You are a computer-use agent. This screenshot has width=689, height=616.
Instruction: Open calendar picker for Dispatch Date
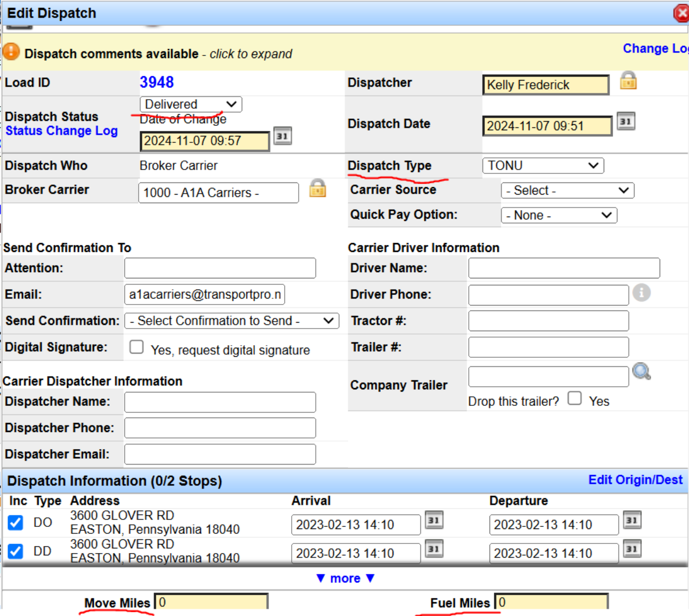[x=626, y=121]
